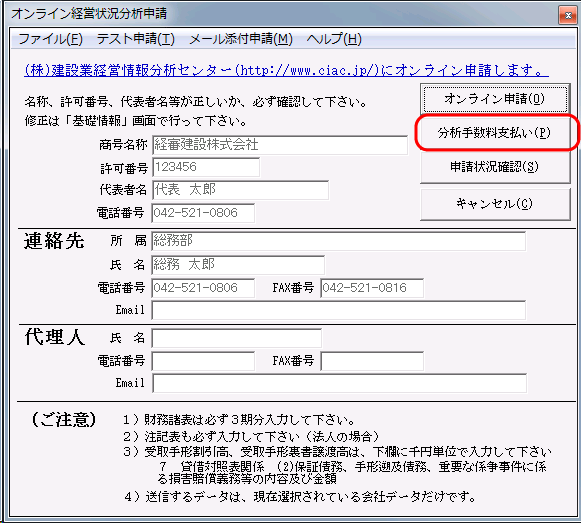Select the window title オンライン経営状況分析申請
Viewport: 581px width, 523px height.
[x=89, y=14]
